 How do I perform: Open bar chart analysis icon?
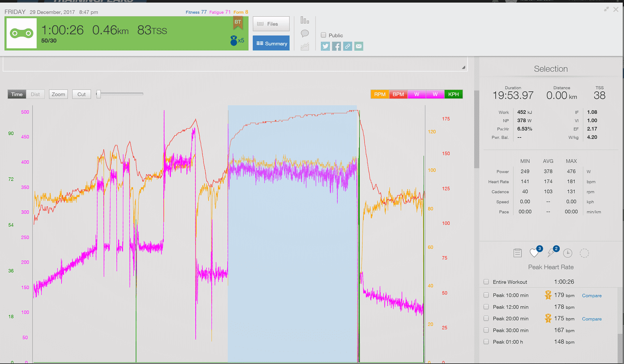pyautogui.click(x=305, y=20)
